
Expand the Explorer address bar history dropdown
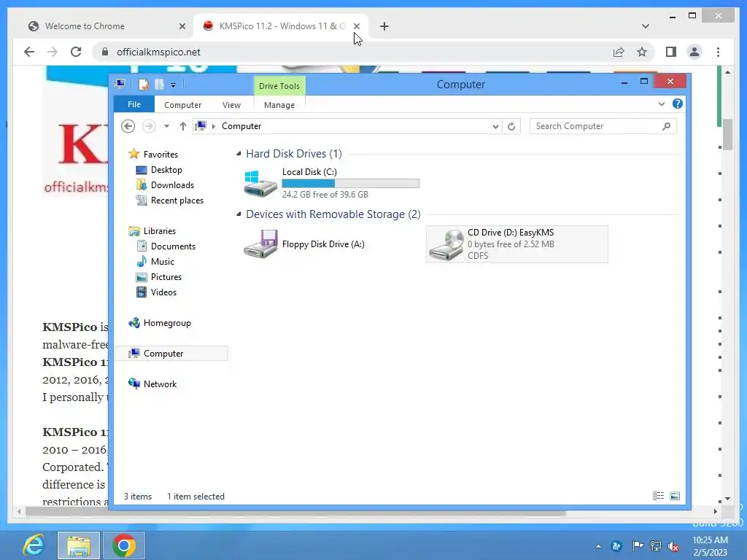[495, 126]
